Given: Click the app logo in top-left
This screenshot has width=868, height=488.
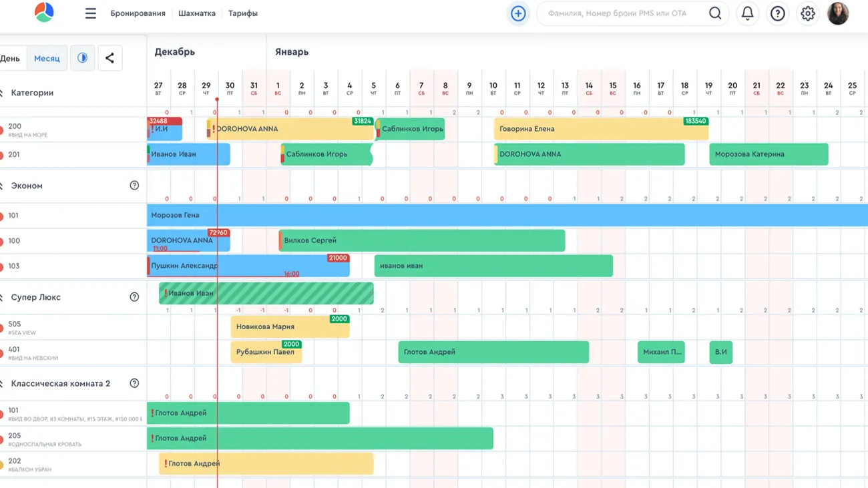Looking at the screenshot, I should click(44, 13).
